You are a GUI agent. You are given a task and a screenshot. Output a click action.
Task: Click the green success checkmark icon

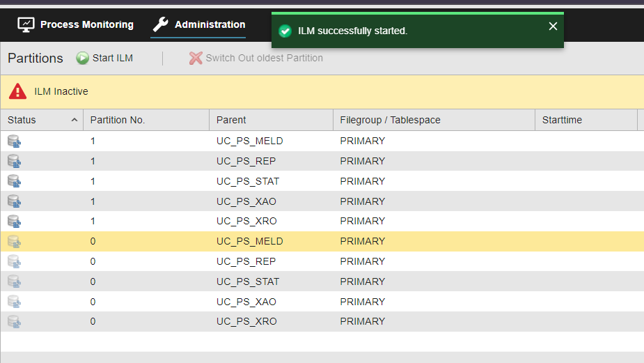click(285, 31)
